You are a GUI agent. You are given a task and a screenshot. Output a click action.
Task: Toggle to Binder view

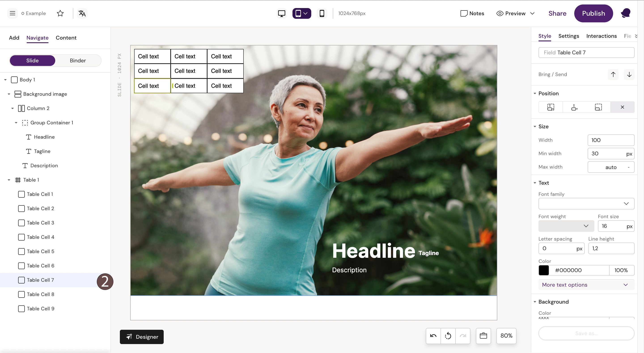78,61
